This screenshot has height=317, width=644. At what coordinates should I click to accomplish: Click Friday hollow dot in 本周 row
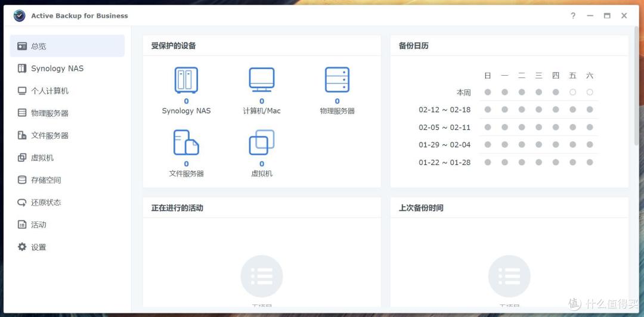pyautogui.click(x=572, y=92)
